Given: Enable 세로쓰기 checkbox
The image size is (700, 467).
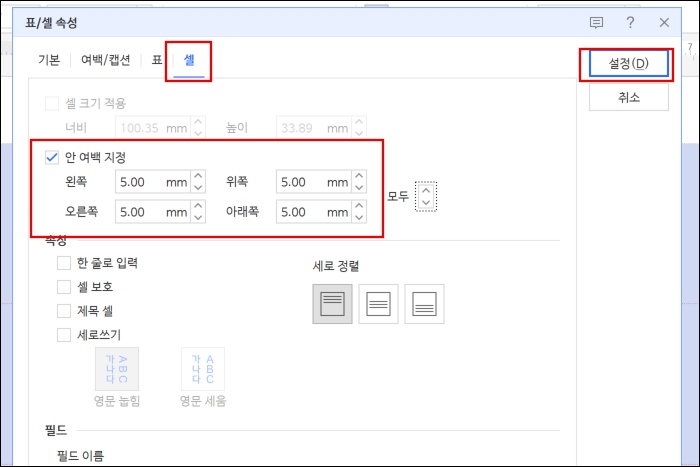Looking at the screenshot, I should (64, 335).
